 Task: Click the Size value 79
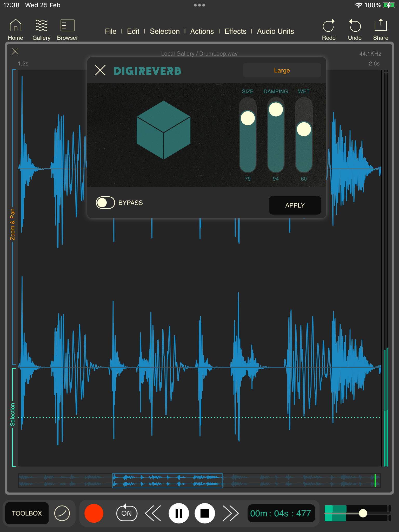[248, 179]
